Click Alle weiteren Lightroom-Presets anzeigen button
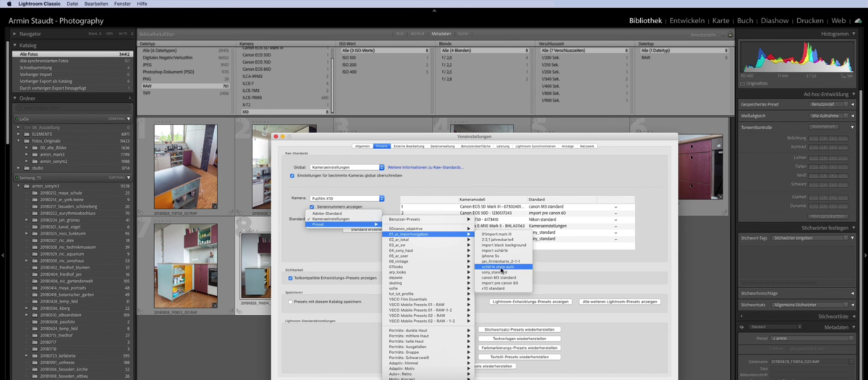868x380 pixels. (x=620, y=302)
